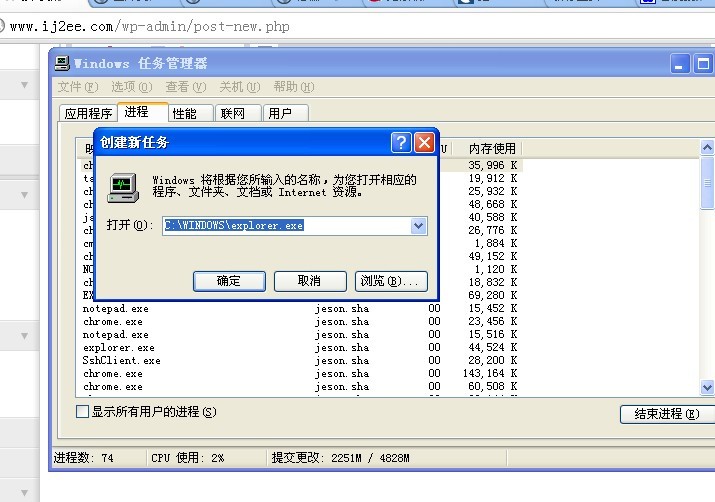Switch to the 进程 tab

pyautogui.click(x=143, y=112)
